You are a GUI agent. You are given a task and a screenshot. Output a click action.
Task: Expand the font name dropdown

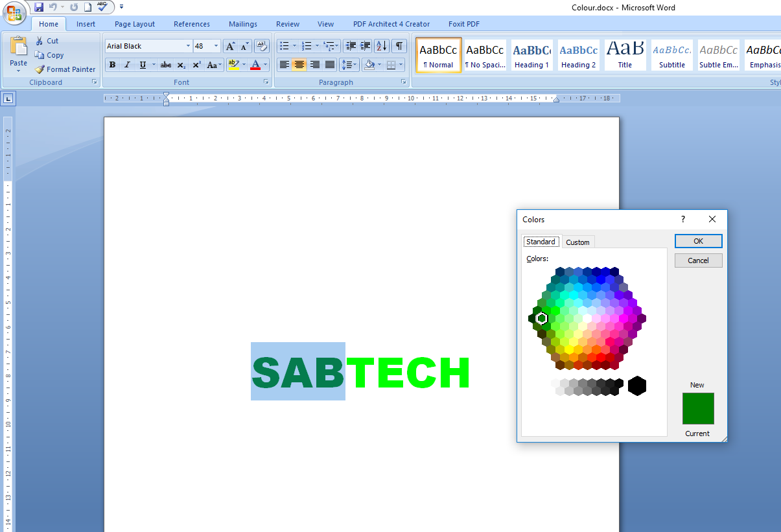click(188, 46)
